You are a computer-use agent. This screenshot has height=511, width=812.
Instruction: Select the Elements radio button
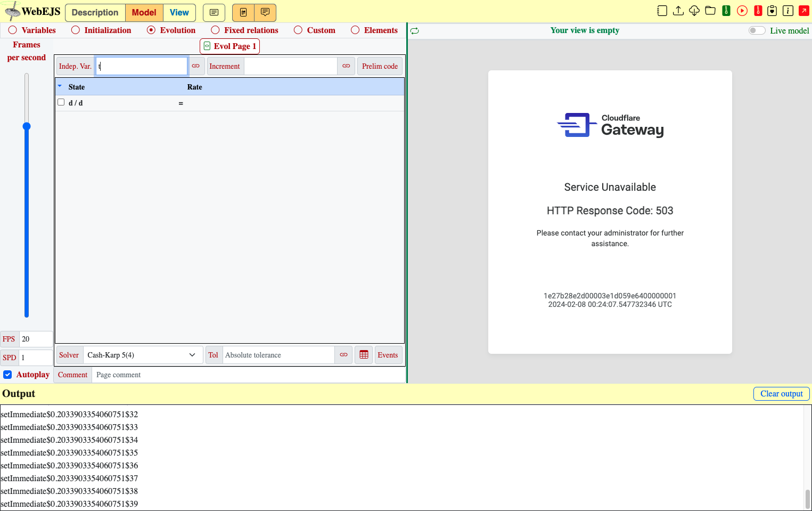click(x=355, y=30)
